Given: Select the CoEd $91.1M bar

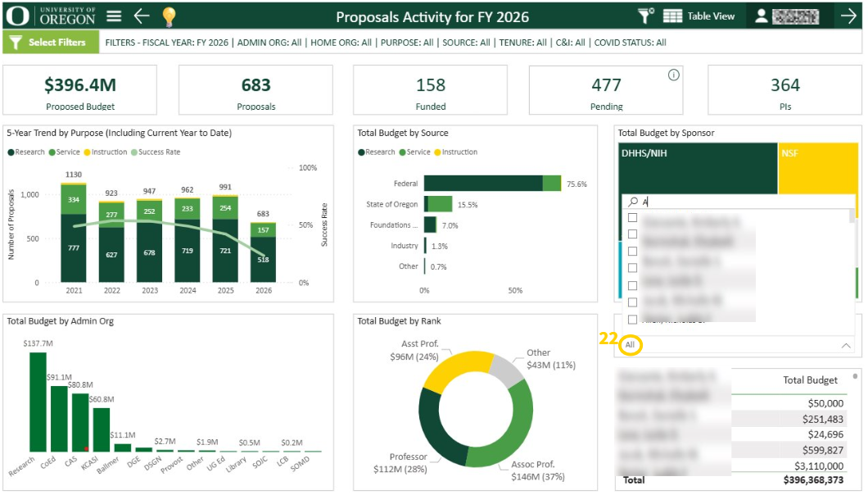Looking at the screenshot, I should pyautogui.click(x=59, y=419).
